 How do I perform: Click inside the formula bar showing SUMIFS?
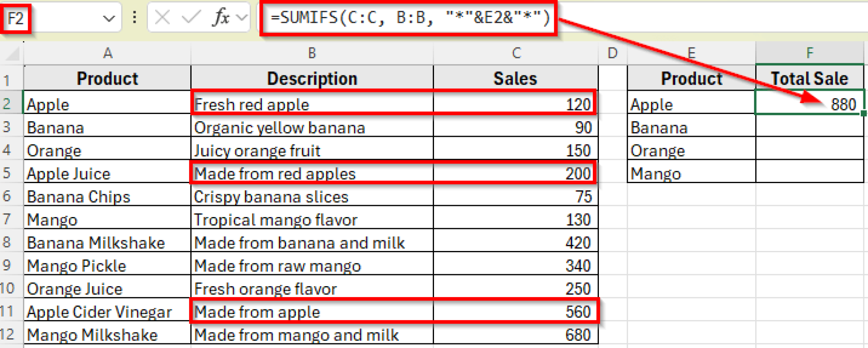407,18
